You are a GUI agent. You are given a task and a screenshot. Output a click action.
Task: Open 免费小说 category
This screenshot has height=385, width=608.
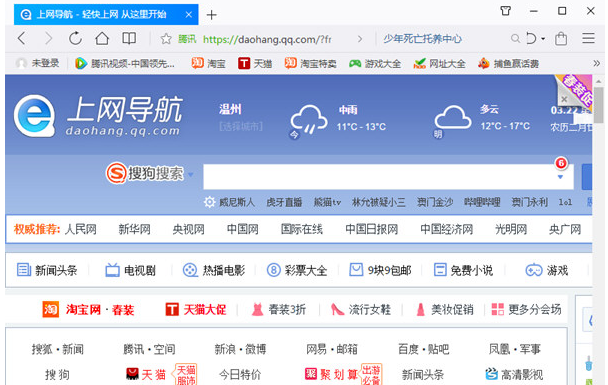pyautogui.click(x=463, y=270)
